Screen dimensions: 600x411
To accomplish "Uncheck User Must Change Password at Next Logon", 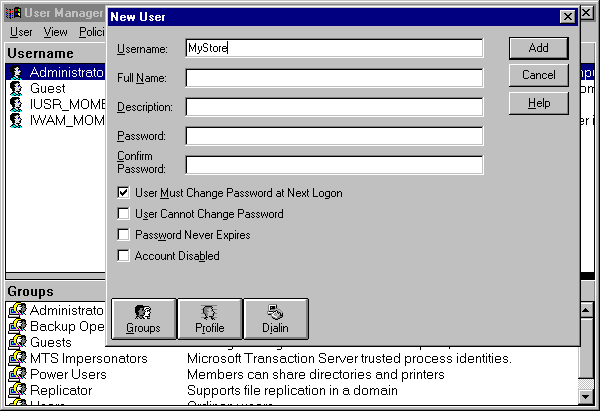I will pyautogui.click(x=124, y=192).
